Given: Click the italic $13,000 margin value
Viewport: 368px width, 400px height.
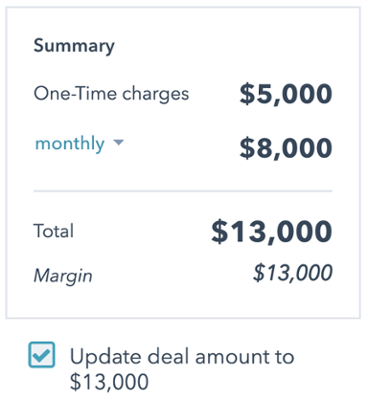Looking at the screenshot, I should (x=292, y=273).
